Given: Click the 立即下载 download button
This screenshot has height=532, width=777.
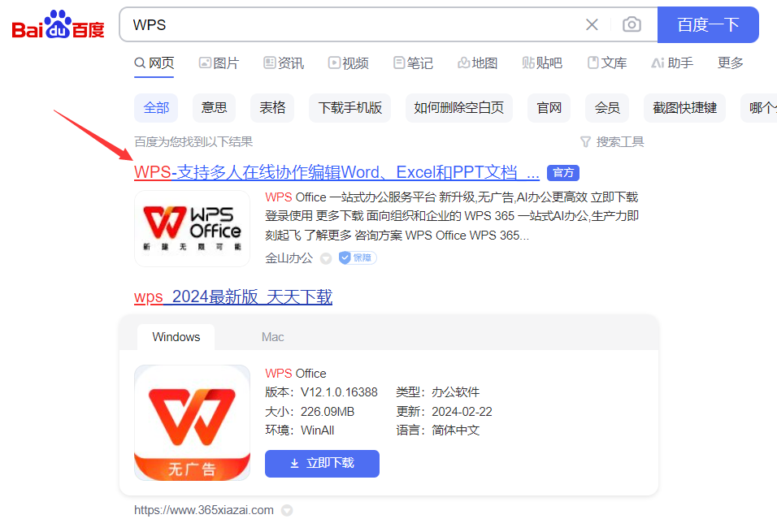Looking at the screenshot, I should (322, 463).
